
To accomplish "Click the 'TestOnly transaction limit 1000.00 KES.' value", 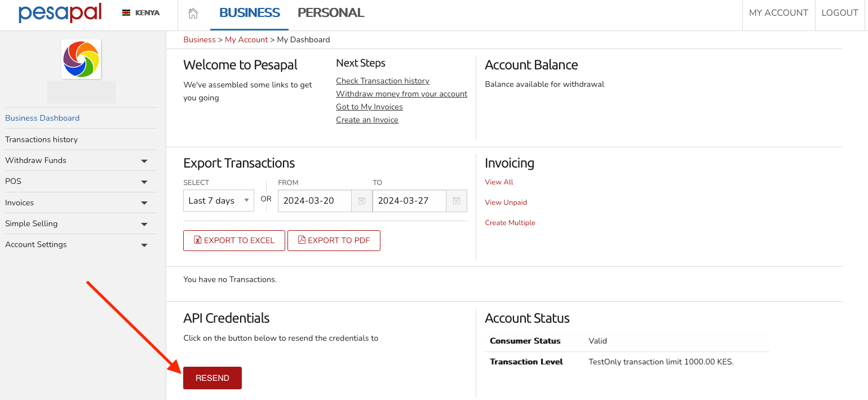I will point(661,362).
